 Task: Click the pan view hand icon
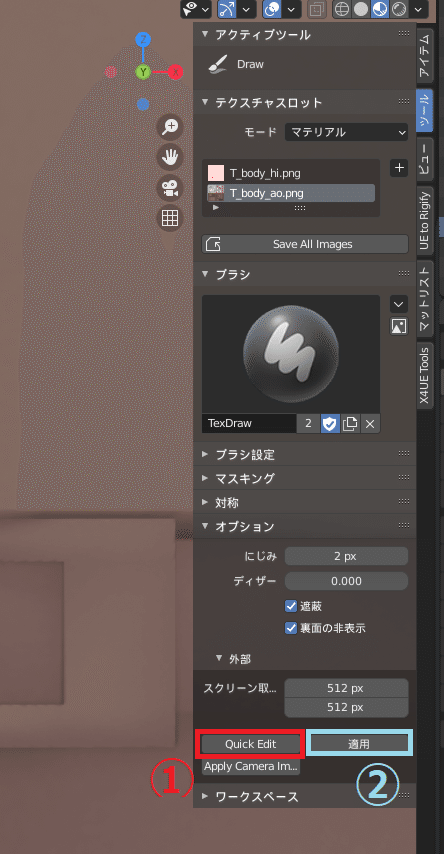(x=170, y=157)
